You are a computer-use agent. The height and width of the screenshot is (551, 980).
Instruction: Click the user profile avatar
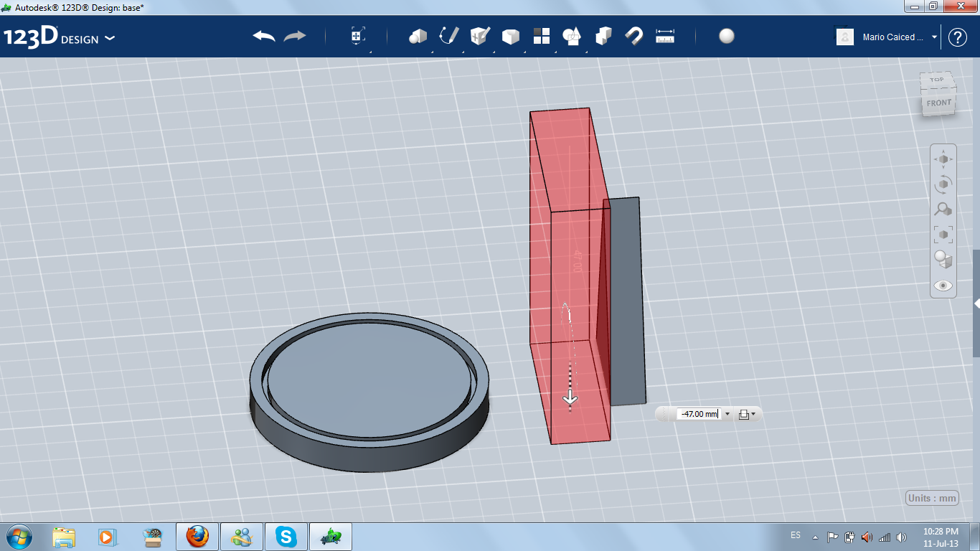click(x=845, y=37)
